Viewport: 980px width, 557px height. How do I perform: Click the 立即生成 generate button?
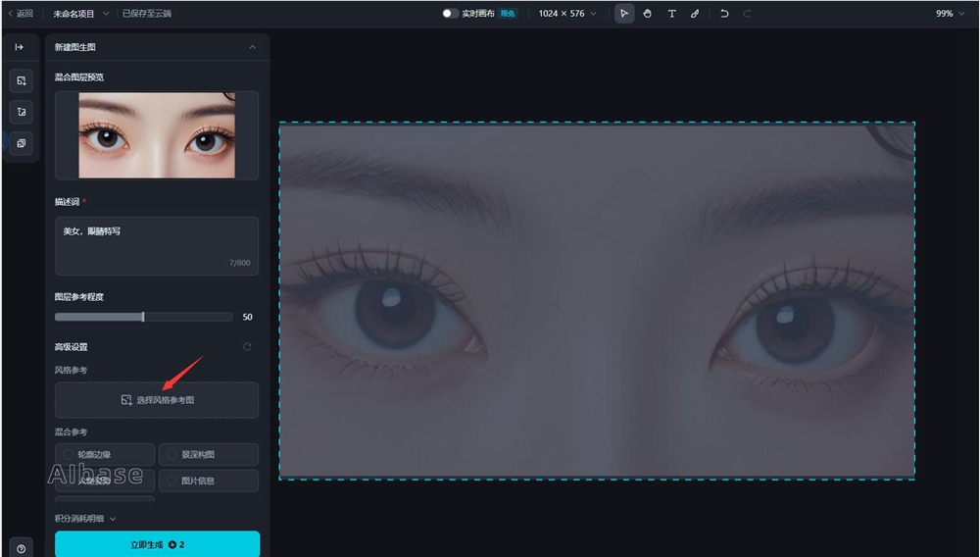tap(157, 544)
